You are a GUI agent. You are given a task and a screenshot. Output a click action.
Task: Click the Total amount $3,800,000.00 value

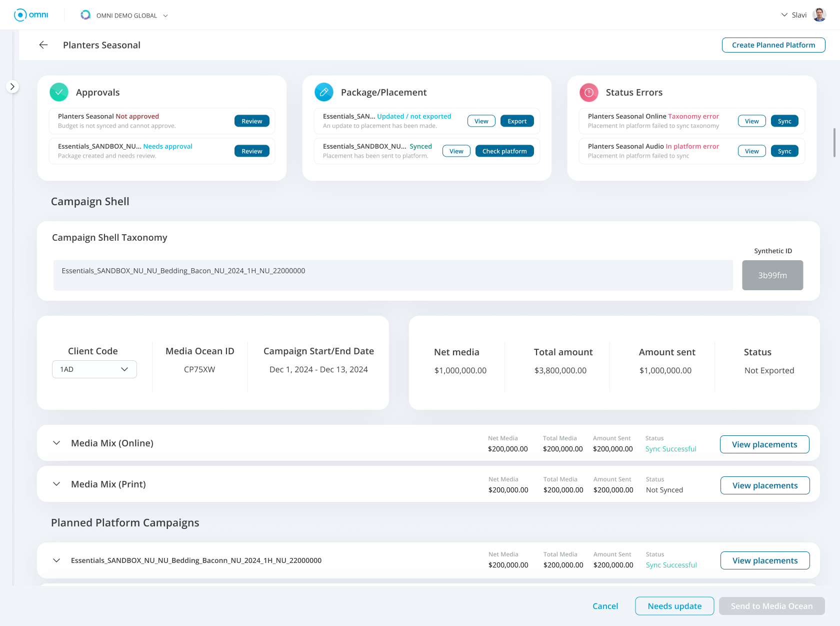pyautogui.click(x=560, y=370)
